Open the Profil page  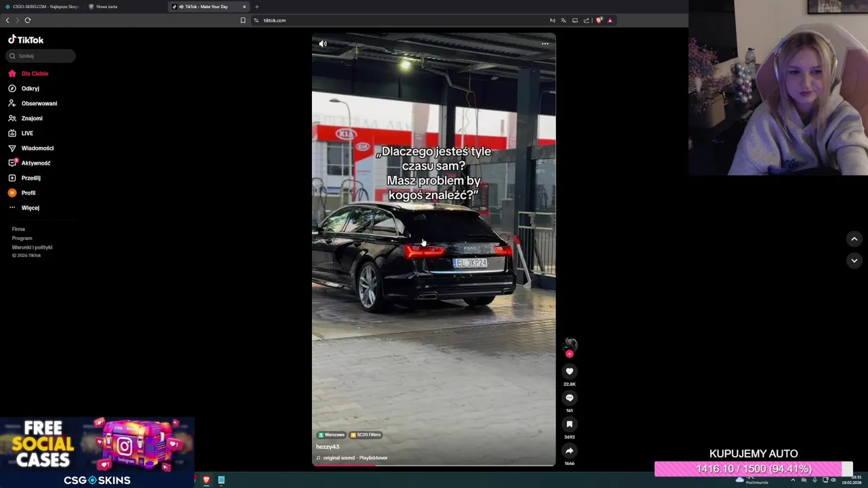pos(22,192)
